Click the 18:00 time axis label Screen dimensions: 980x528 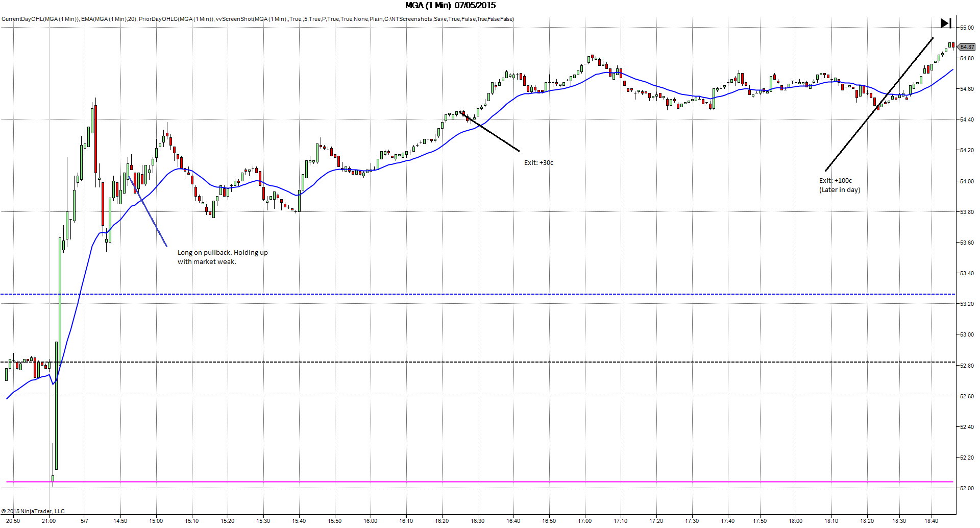click(x=796, y=521)
